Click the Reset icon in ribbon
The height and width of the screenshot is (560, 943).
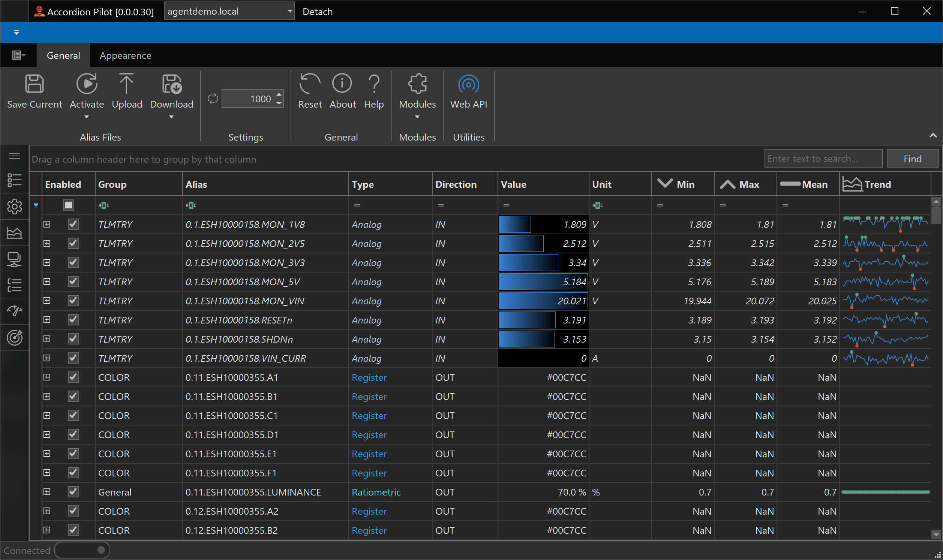pyautogui.click(x=309, y=84)
